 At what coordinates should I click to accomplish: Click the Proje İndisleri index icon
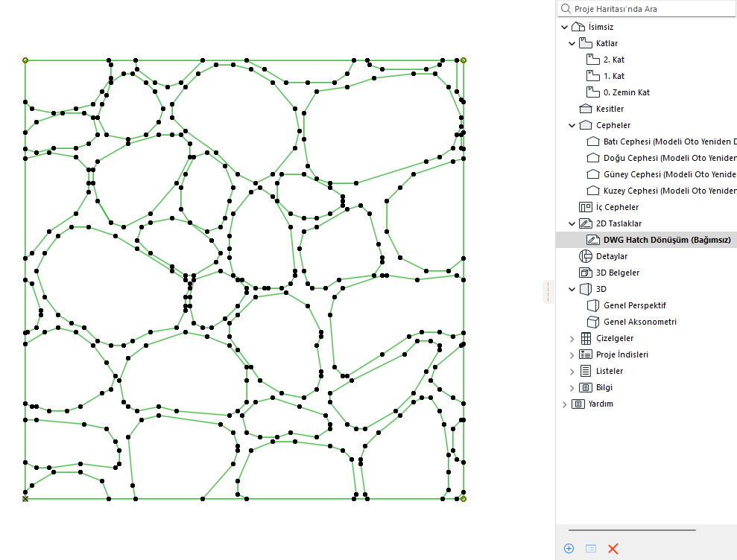pos(585,354)
